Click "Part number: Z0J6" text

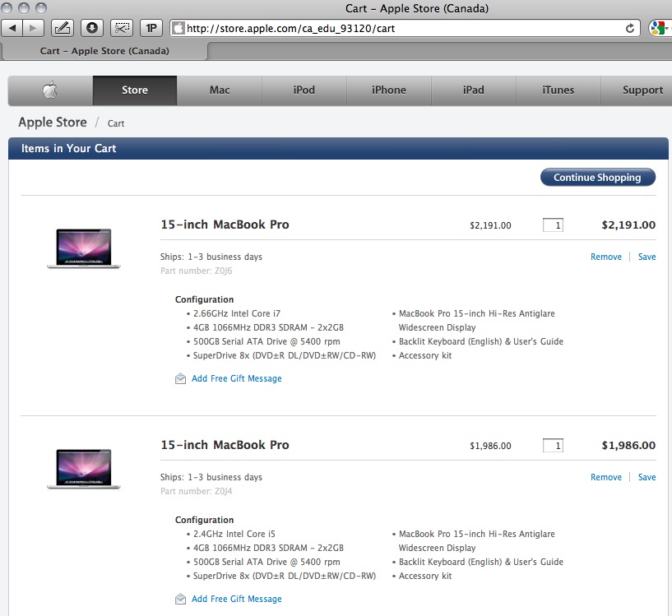(x=196, y=271)
